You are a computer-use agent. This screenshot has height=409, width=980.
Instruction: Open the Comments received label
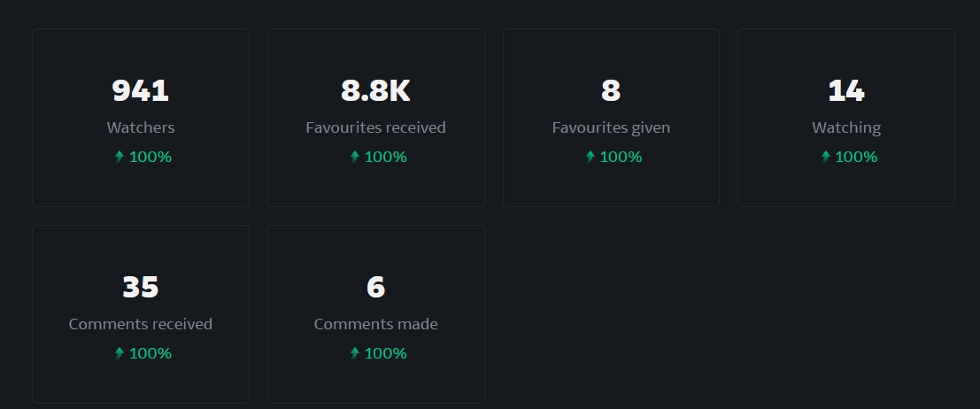(141, 324)
